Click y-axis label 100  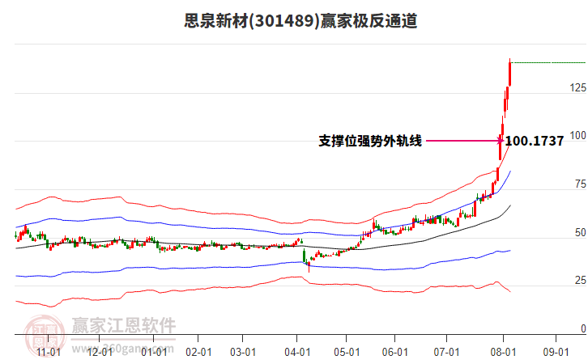click(x=577, y=136)
